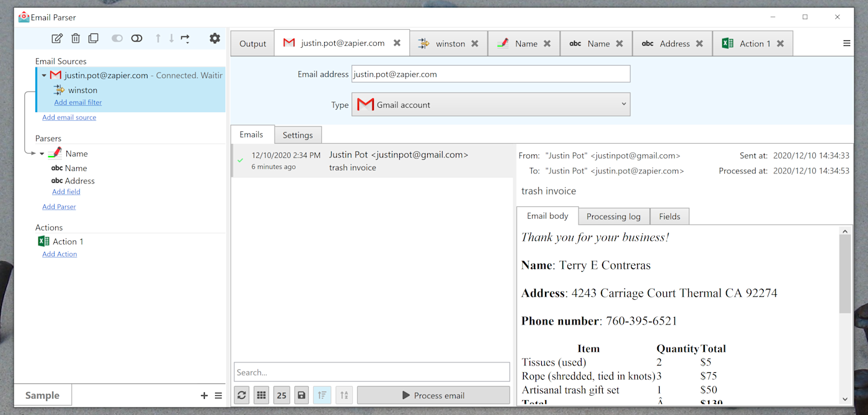
Task: Click the Add field link
Action: coord(66,192)
